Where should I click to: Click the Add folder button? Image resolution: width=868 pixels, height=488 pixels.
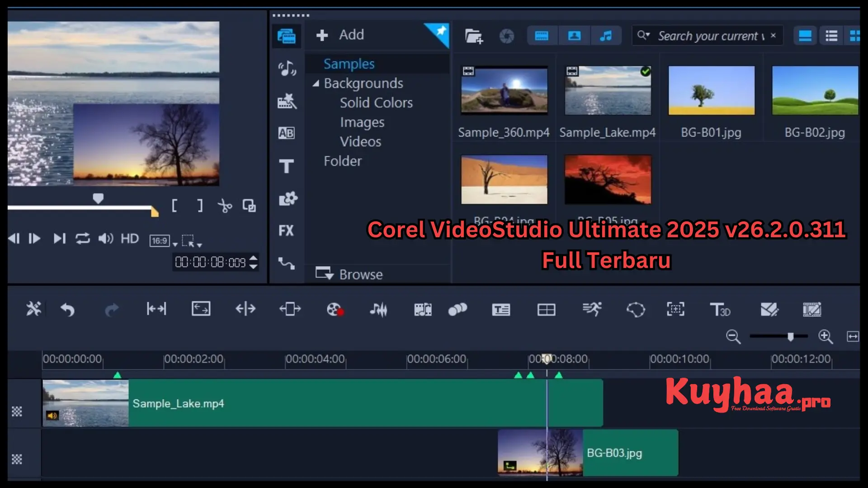tap(340, 35)
